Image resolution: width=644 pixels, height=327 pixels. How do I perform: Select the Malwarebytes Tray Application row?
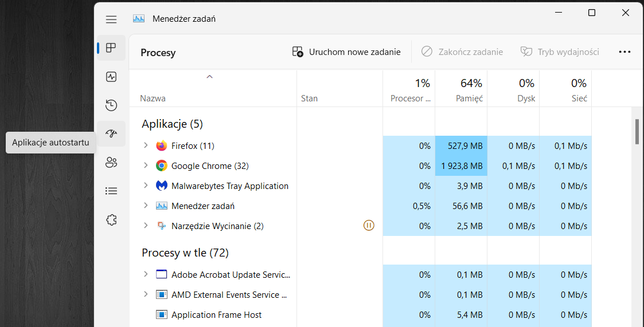(x=229, y=186)
